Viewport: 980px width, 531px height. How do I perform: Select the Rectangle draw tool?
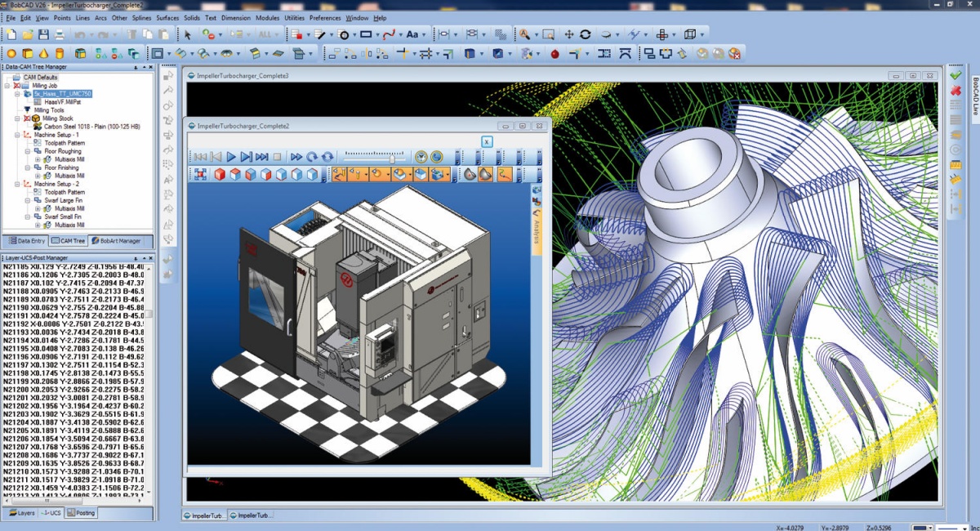click(366, 34)
